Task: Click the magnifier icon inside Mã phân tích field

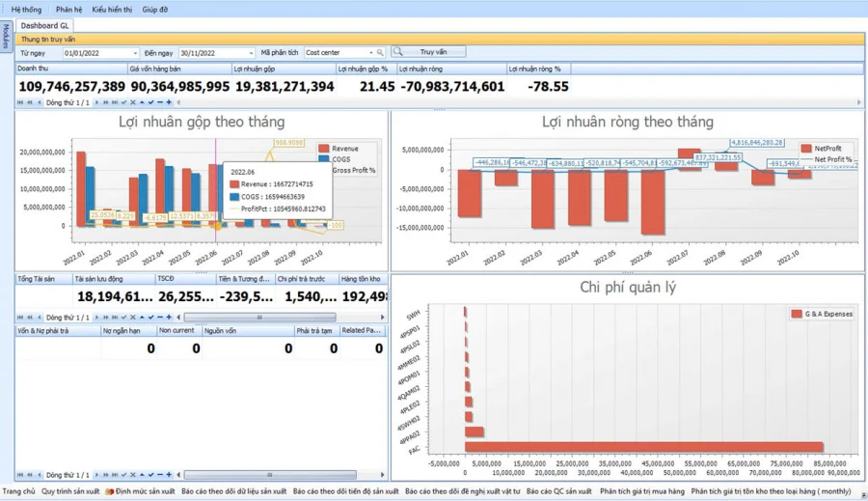Action: 380,53
